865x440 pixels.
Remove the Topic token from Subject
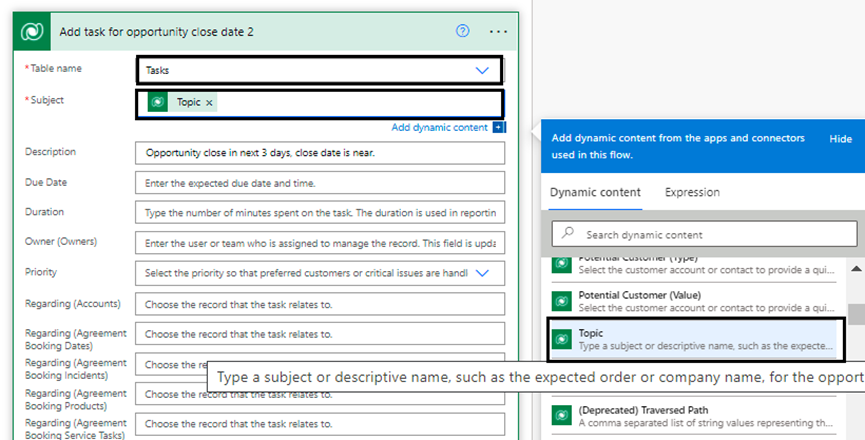point(209,103)
